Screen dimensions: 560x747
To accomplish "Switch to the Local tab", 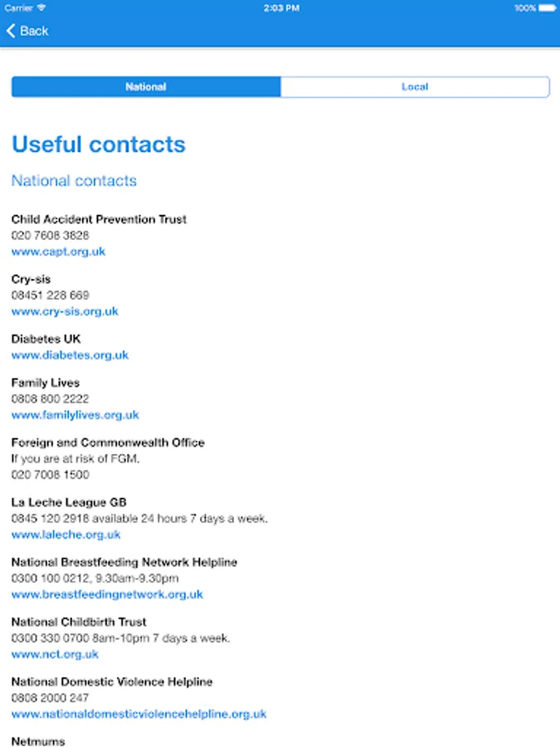I will click(416, 86).
